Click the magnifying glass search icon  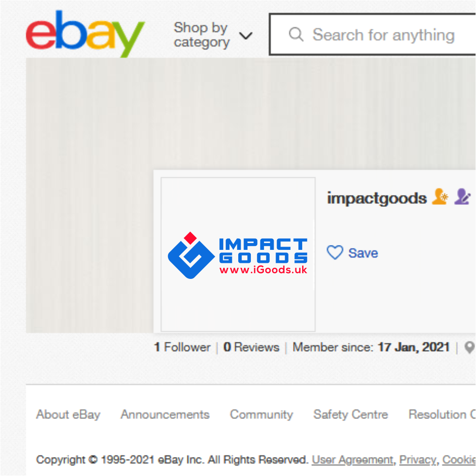tap(296, 34)
